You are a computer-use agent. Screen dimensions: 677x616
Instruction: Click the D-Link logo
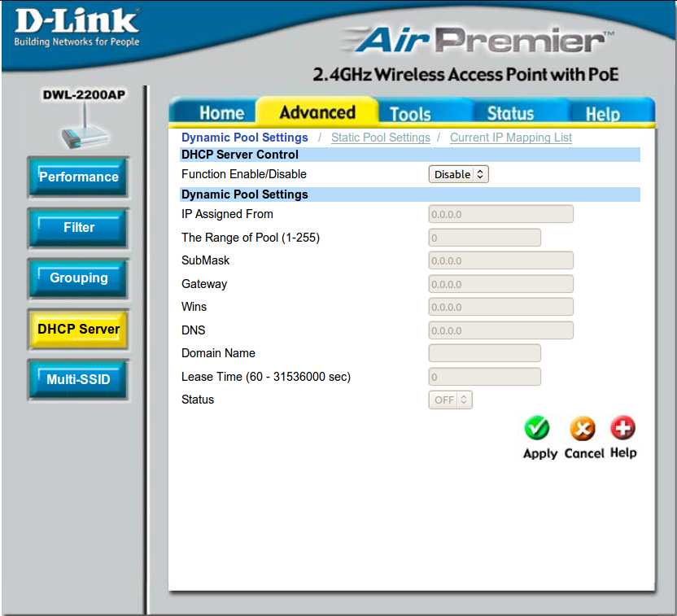77,28
